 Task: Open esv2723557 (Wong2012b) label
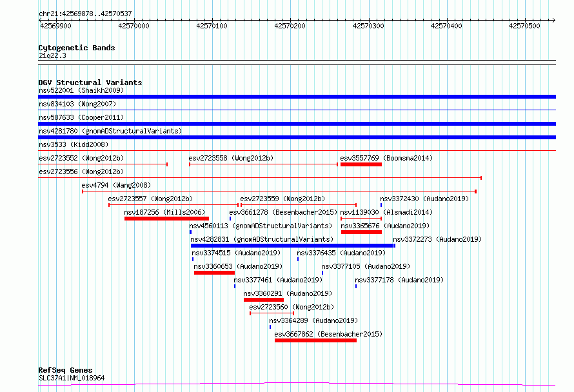point(150,199)
